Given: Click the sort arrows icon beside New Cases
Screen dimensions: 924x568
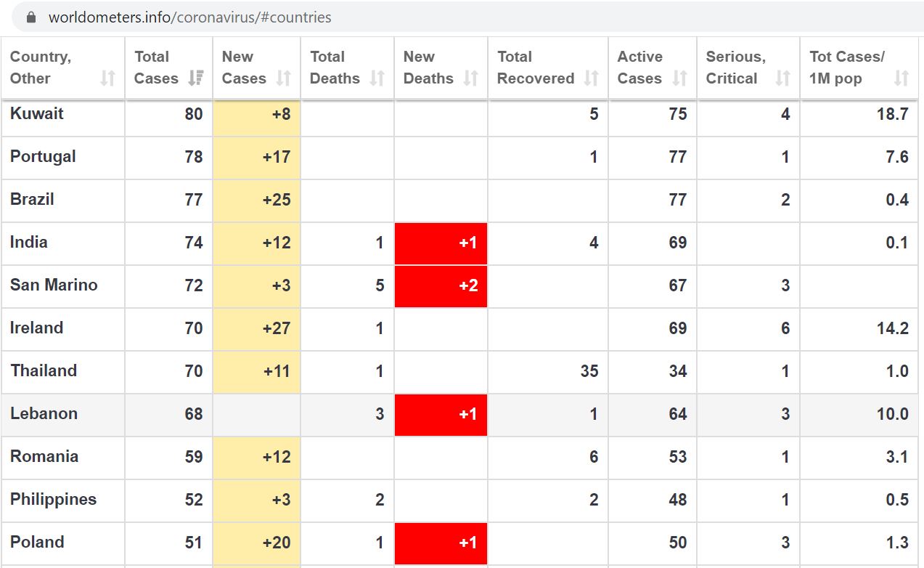Looking at the screenshot, I should click(x=284, y=78).
